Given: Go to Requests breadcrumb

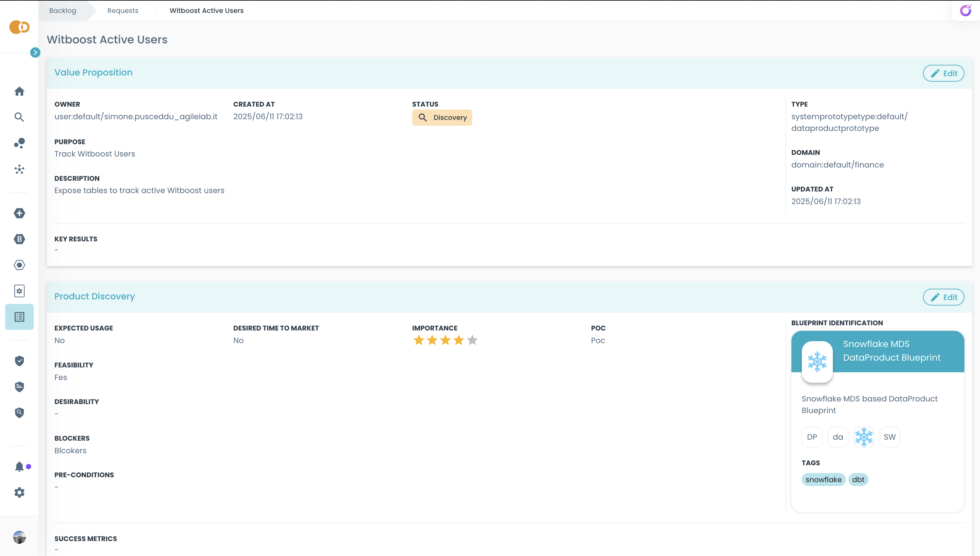Looking at the screenshot, I should 122,11.
